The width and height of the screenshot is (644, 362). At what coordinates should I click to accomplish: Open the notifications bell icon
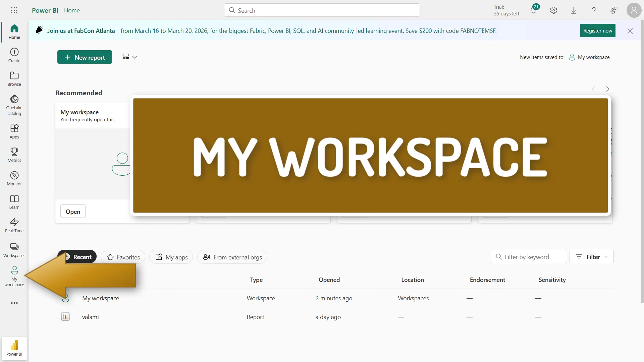[533, 10]
